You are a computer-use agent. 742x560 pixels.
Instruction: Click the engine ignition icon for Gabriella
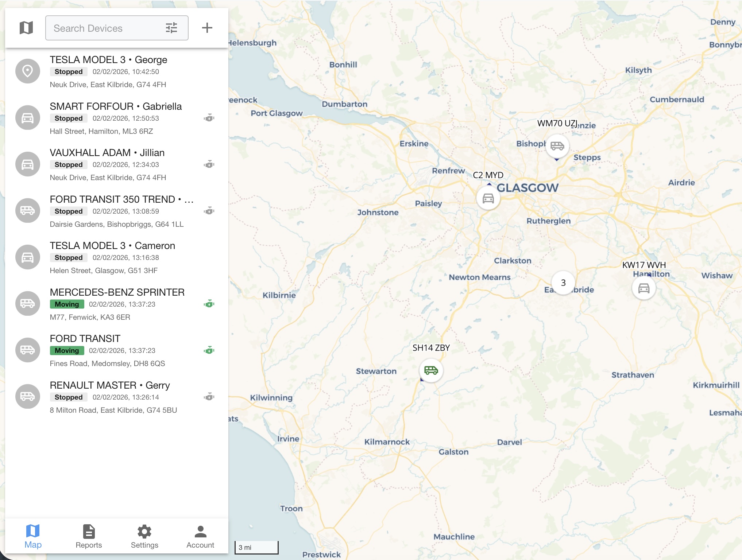(209, 118)
